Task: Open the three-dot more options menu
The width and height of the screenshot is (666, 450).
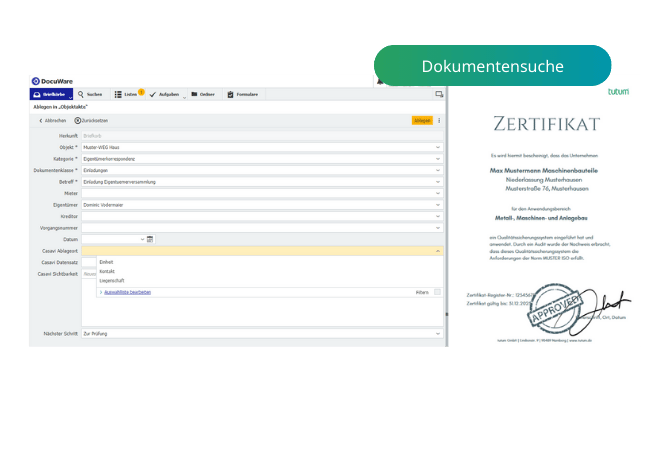Action: 439,121
